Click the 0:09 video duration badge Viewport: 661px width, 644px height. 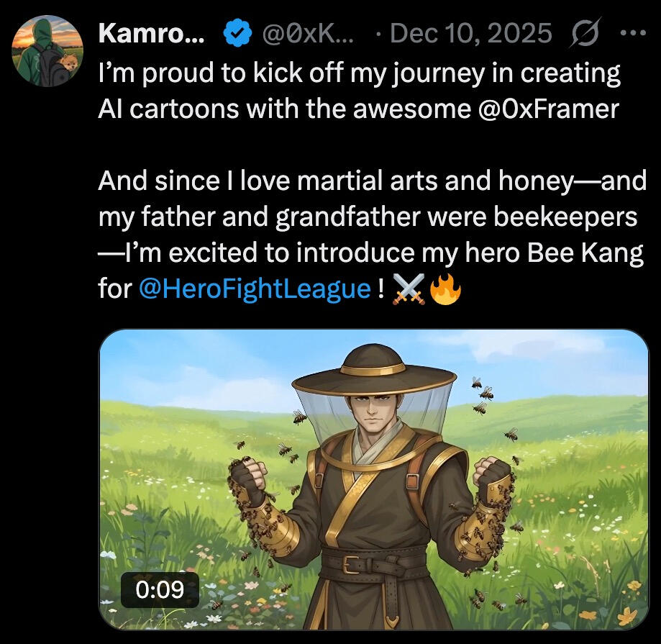[159, 591]
